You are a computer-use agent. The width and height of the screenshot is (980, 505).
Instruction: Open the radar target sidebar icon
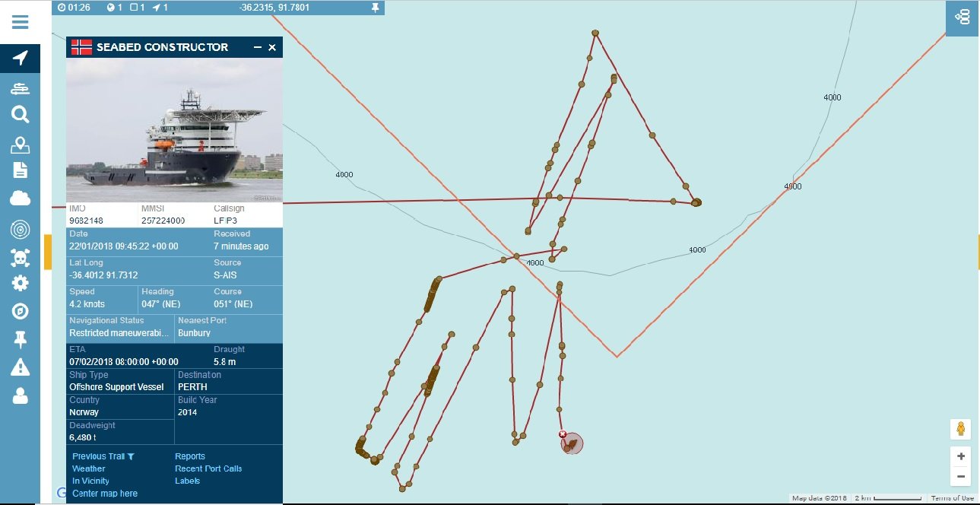(20, 229)
